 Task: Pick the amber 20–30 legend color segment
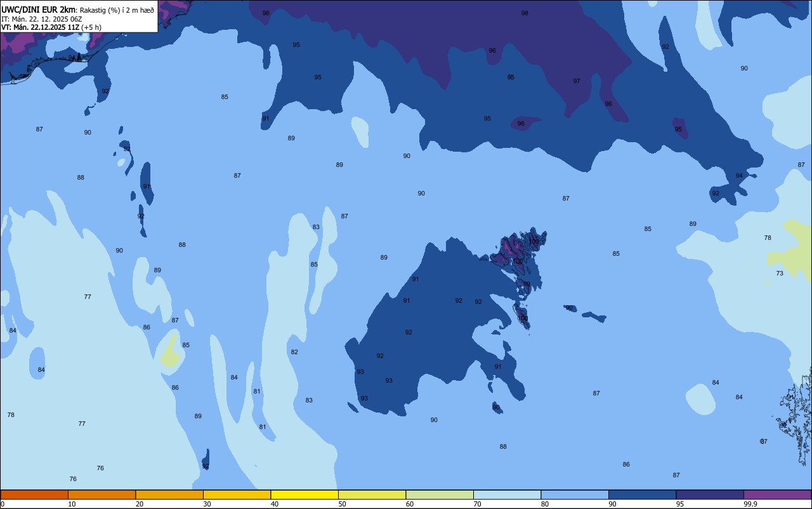(169, 494)
